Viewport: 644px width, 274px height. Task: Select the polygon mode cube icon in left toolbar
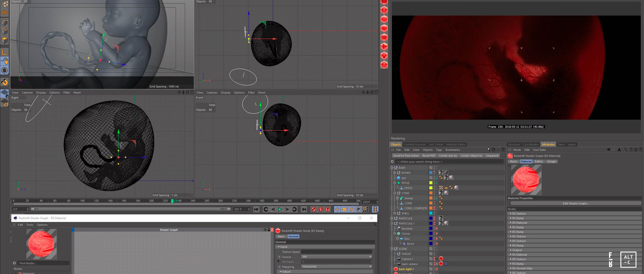5,40
